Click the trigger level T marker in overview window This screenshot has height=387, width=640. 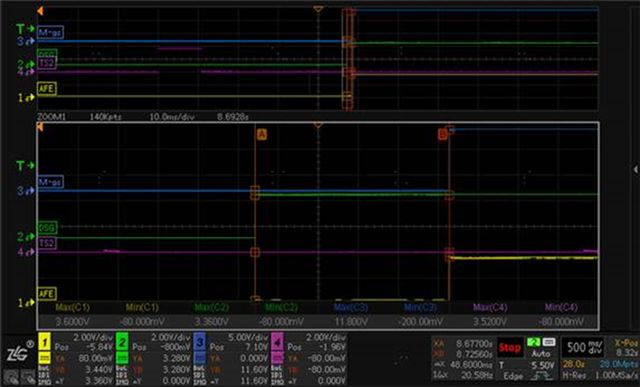tap(24, 29)
